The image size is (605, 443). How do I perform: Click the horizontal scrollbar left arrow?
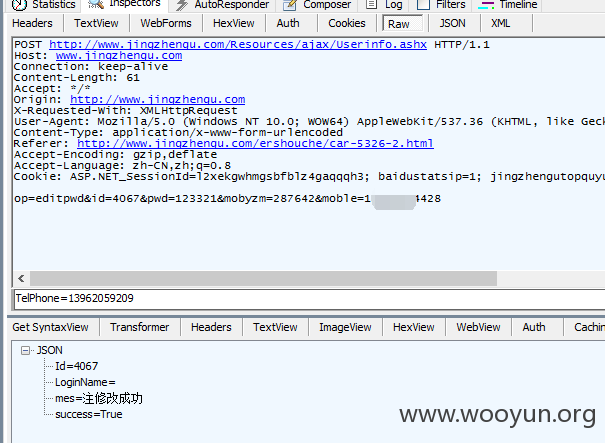coord(21,278)
